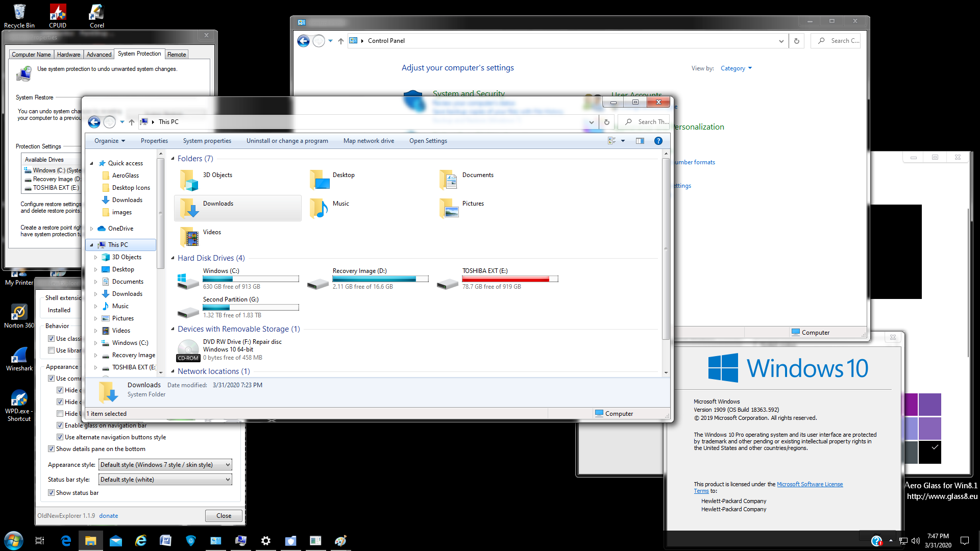Open the Norton 360 desktop shortcut

point(19,316)
